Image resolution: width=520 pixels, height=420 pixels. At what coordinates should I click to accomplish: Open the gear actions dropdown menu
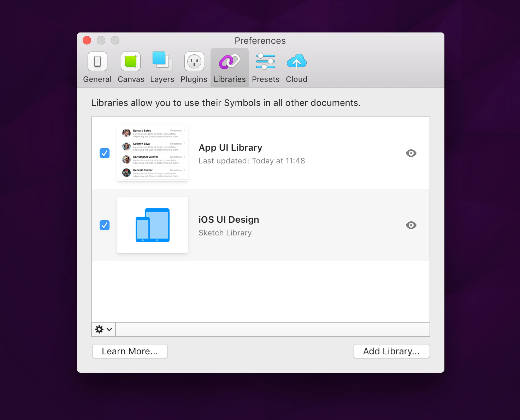[x=104, y=329]
